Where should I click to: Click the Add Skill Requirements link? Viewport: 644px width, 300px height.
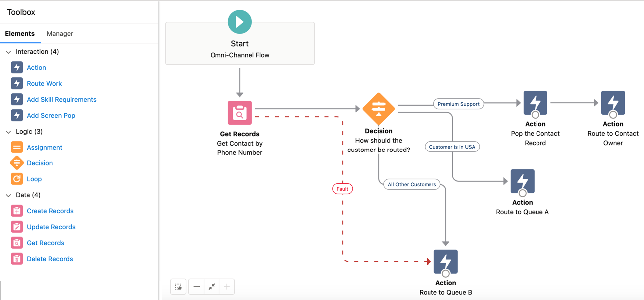(61, 99)
